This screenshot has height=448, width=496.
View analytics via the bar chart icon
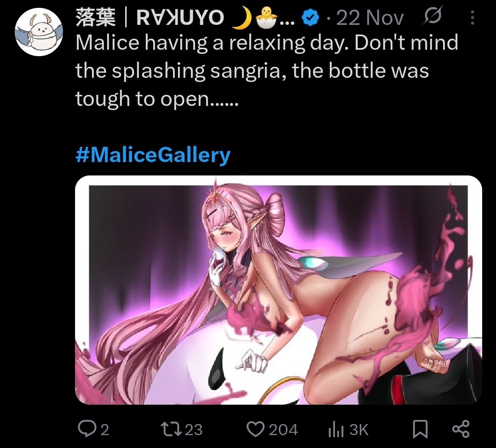[336, 430]
